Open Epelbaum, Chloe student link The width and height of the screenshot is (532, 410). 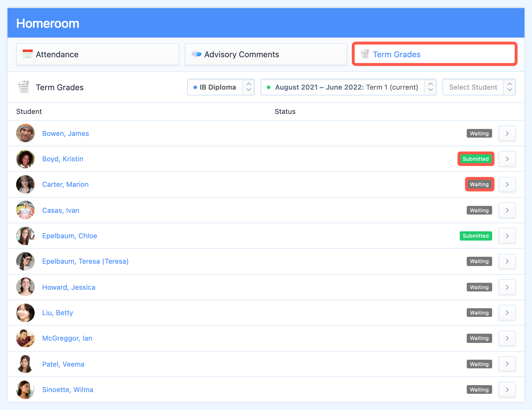[x=70, y=236]
